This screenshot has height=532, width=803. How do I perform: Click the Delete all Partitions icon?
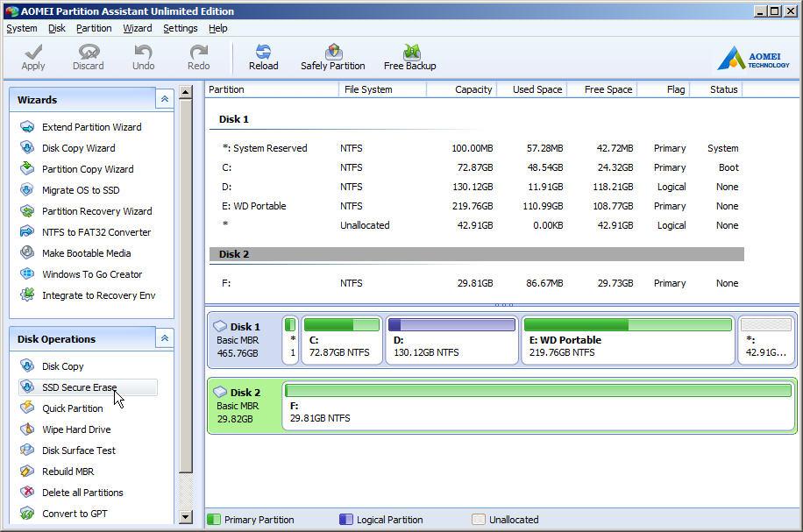point(27,492)
